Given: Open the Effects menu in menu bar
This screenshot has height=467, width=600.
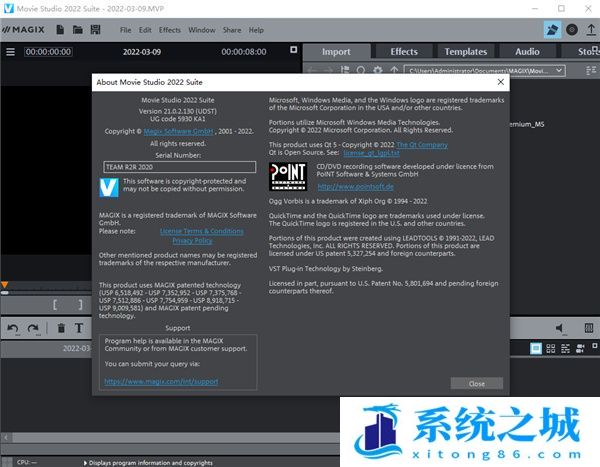Looking at the screenshot, I should coord(170,30).
